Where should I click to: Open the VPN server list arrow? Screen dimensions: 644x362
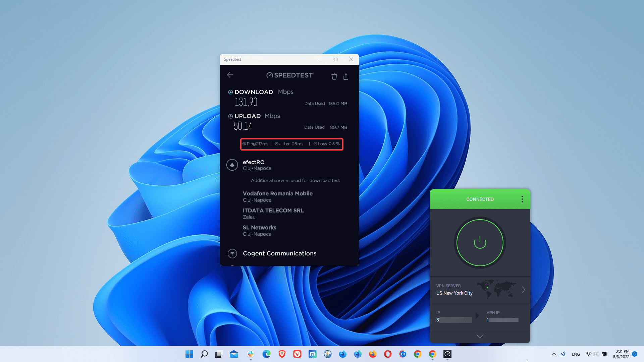[523, 290]
